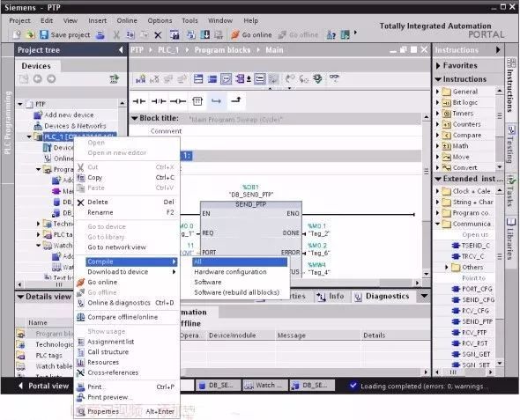Open the Devices tab
This screenshot has height=420, width=520.
pyautogui.click(x=36, y=66)
